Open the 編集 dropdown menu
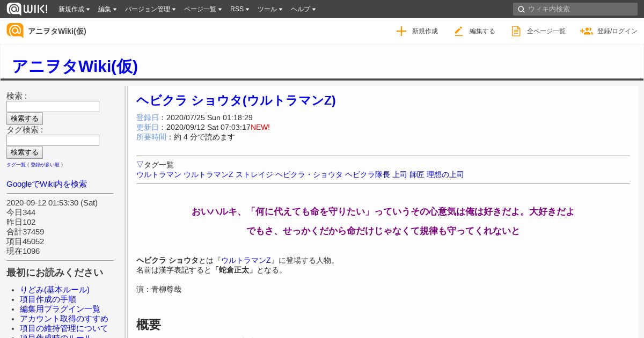This screenshot has height=338, width=644. click(107, 9)
